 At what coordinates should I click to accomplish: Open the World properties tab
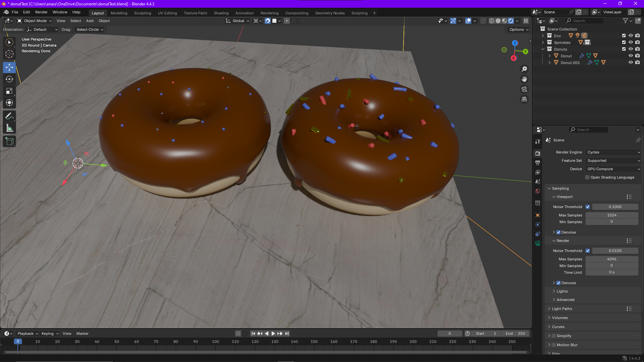pyautogui.click(x=538, y=191)
